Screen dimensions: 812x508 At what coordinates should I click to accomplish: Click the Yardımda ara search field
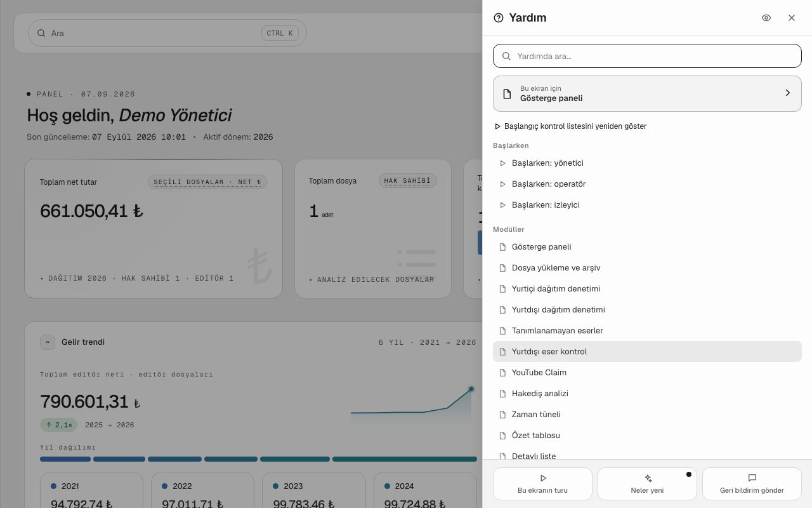point(647,56)
